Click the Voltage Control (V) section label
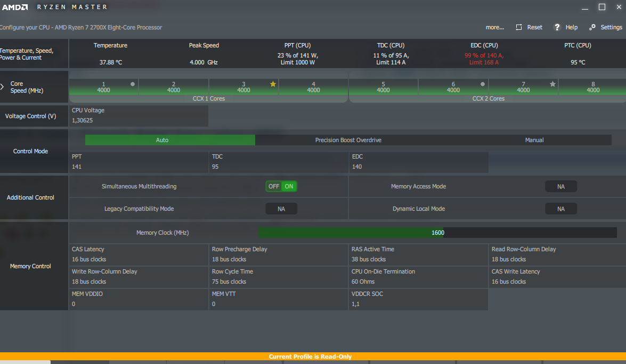The height and width of the screenshot is (364, 626). coord(30,116)
